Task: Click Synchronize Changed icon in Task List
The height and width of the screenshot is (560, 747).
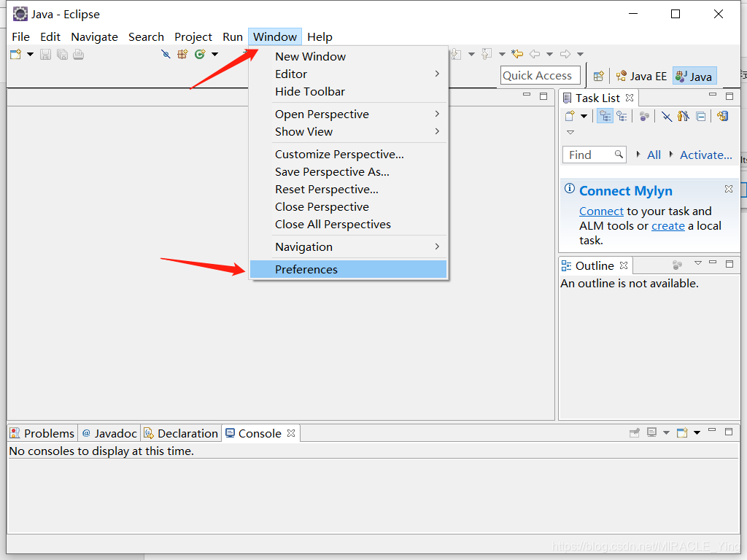Action: pos(723,116)
